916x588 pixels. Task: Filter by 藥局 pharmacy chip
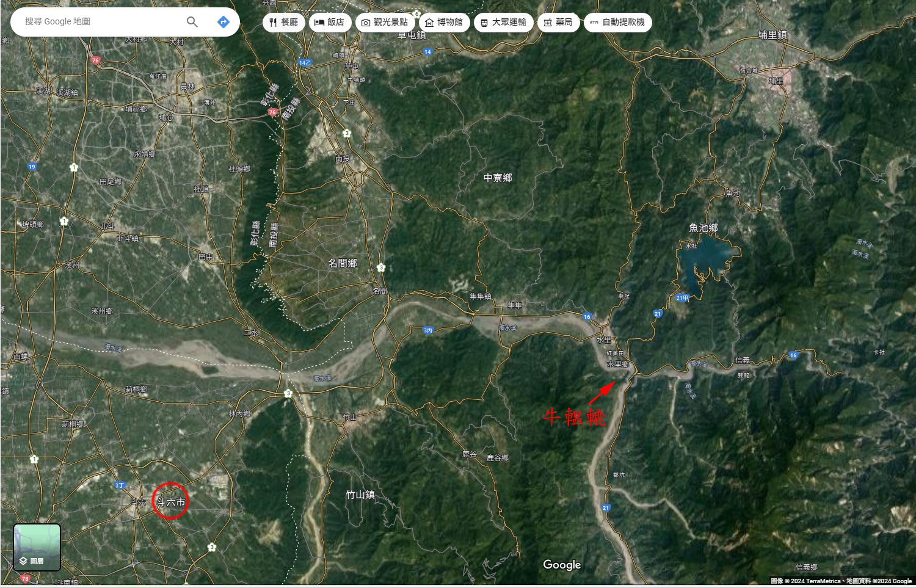click(558, 23)
